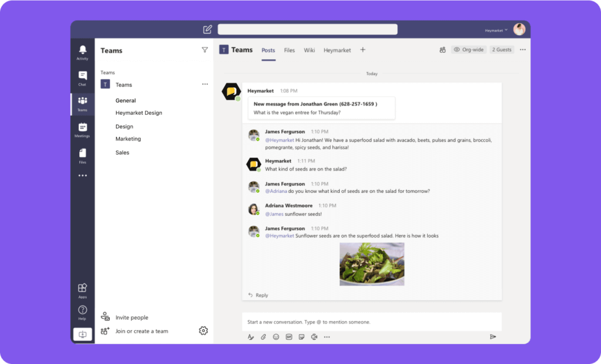Switch to the Wiki tab

coord(309,50)
